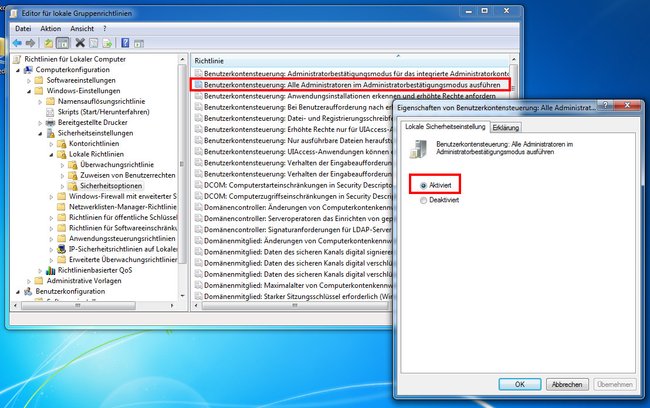Open the Ansicht menu
This screenshot has height=408, width=650.
(x=82, y=29)
